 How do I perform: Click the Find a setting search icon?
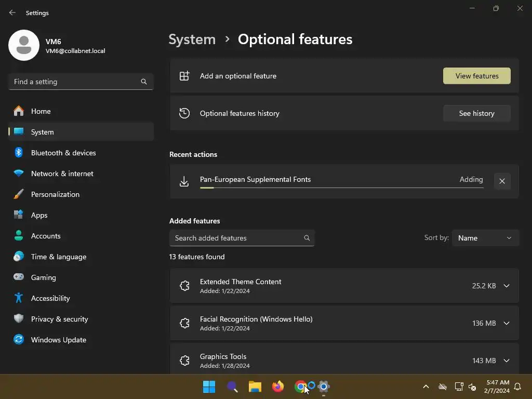click(144, 82)
